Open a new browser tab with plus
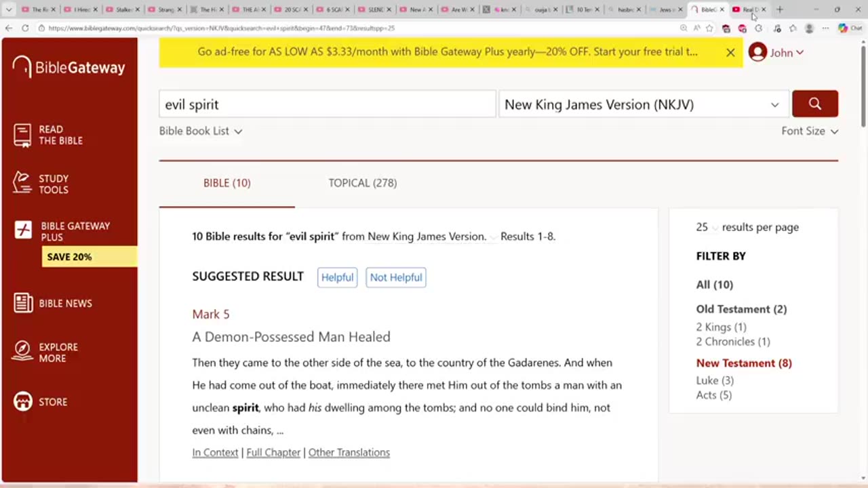 779,9
